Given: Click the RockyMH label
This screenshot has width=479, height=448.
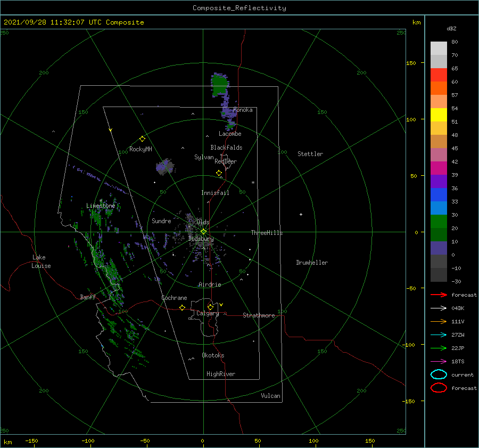Looking at the screenshot, I should pos(141,149).
